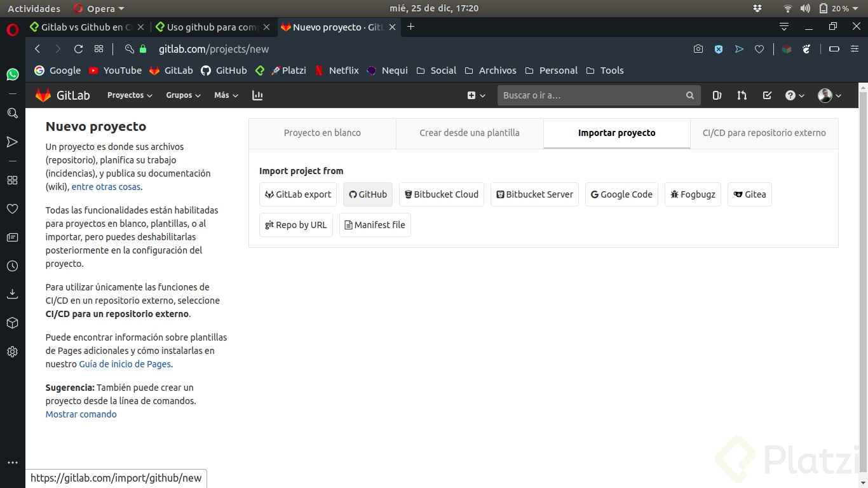Open Guía de inicio de Pages link
The image size is (868, 488).
pyautogui.click(x=125, y=364)
